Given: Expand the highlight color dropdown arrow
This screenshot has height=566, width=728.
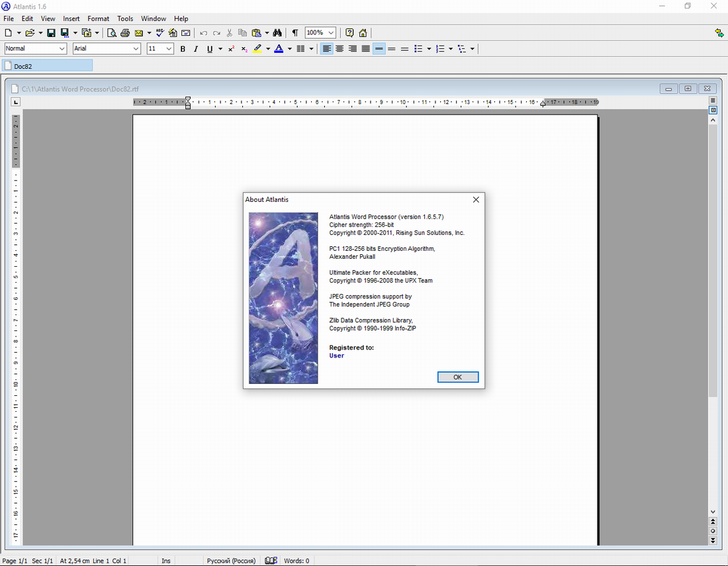Looking at the screenshot, I should [268, 49].
